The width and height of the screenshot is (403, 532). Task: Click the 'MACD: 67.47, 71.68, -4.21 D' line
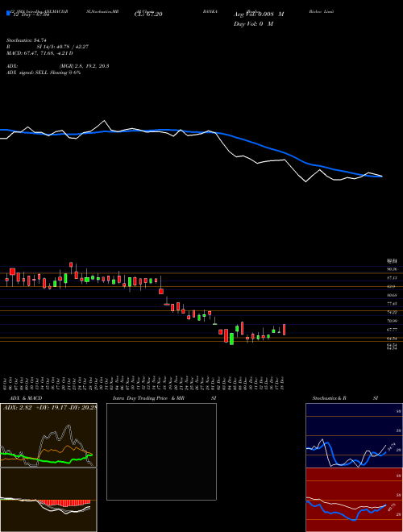[39, 53]
